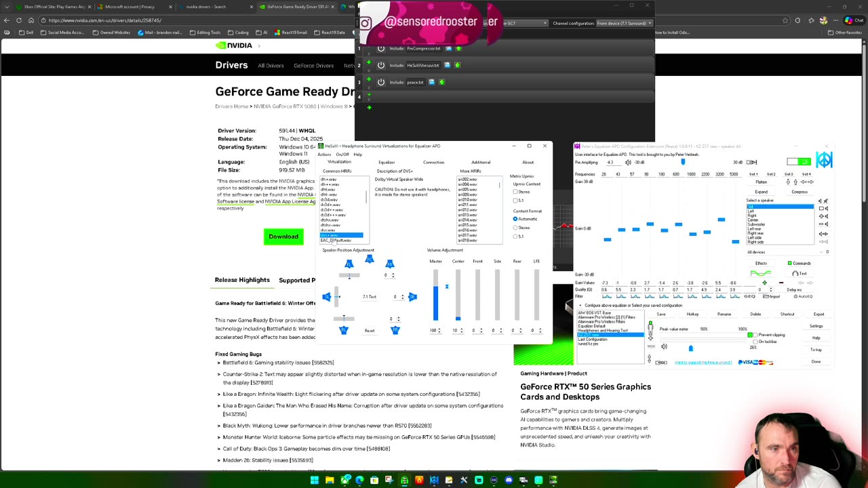Open Actions menu in HeSuVi
This screenshot has height=488, width=868.
325,155
